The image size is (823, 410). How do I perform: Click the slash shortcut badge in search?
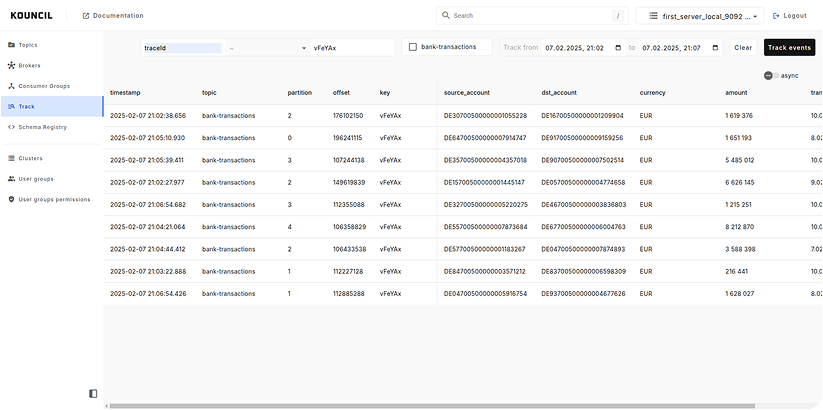click(x=618, y=16)
